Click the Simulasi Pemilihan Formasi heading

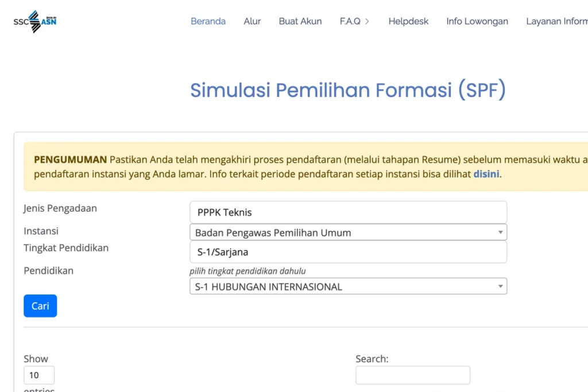[x=347, y=91]
